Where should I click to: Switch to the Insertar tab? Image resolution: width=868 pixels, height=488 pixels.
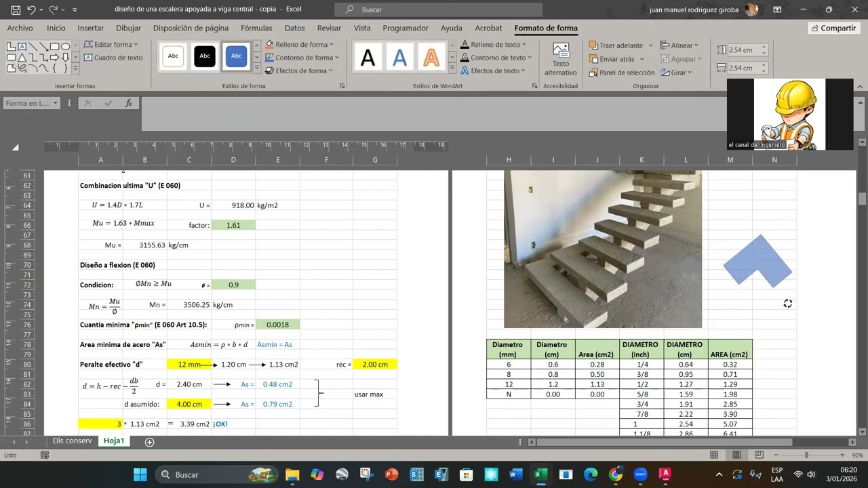click(x=91, y=28)
